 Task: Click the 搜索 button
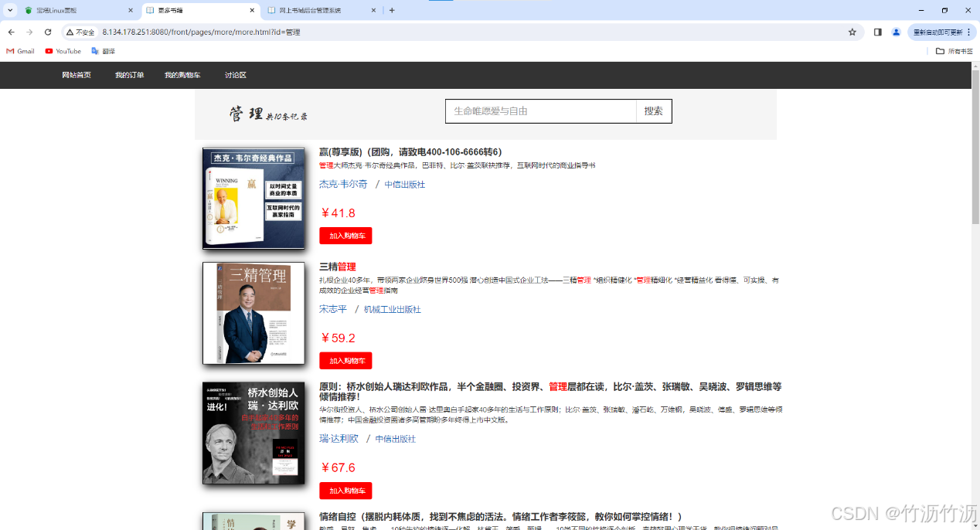(654, 111)
